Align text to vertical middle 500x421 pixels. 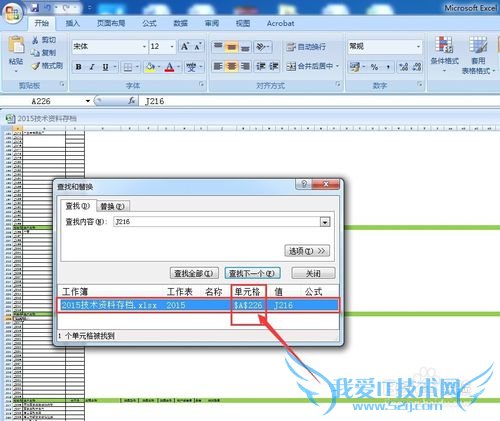232,46
